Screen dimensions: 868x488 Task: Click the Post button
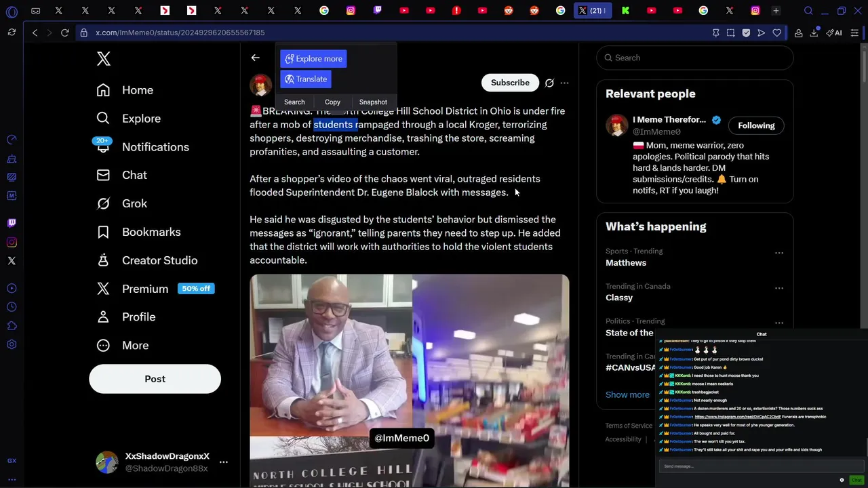pos(155,379)
